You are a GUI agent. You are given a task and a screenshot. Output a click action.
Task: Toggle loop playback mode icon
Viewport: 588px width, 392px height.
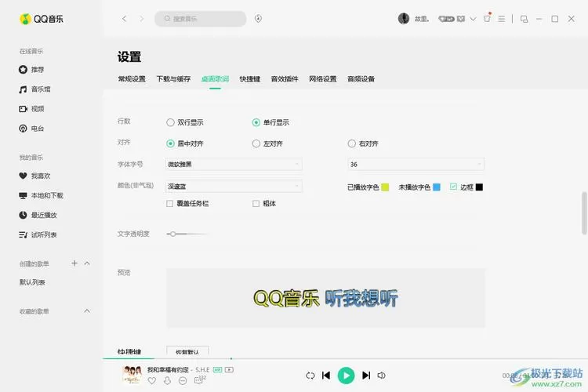click(x=310, y=376)
